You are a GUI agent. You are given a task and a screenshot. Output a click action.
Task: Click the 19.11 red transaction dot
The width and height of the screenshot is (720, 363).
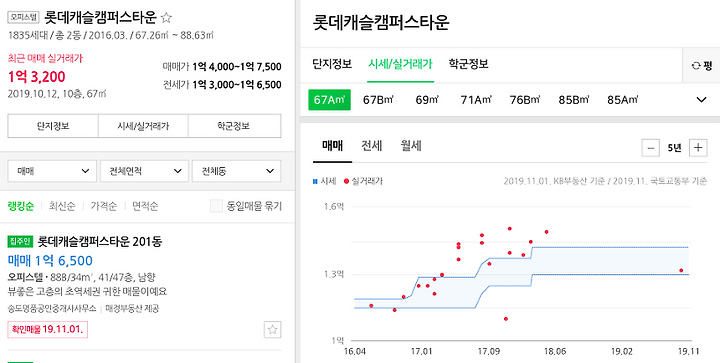pos(681,270)
